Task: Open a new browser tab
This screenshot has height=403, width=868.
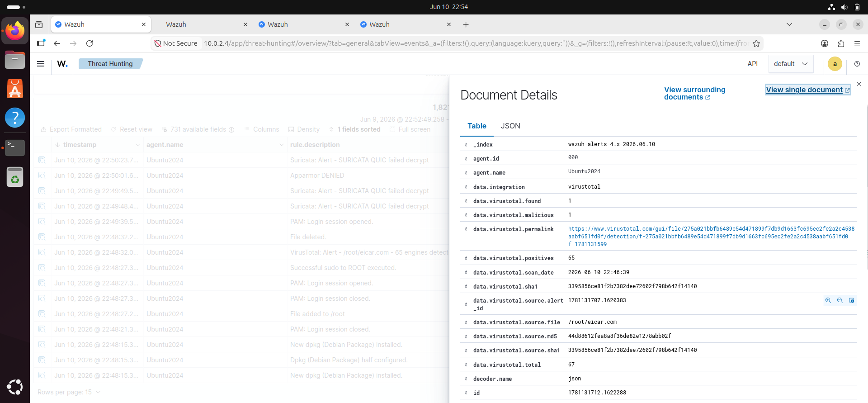Action: [466, 24]
